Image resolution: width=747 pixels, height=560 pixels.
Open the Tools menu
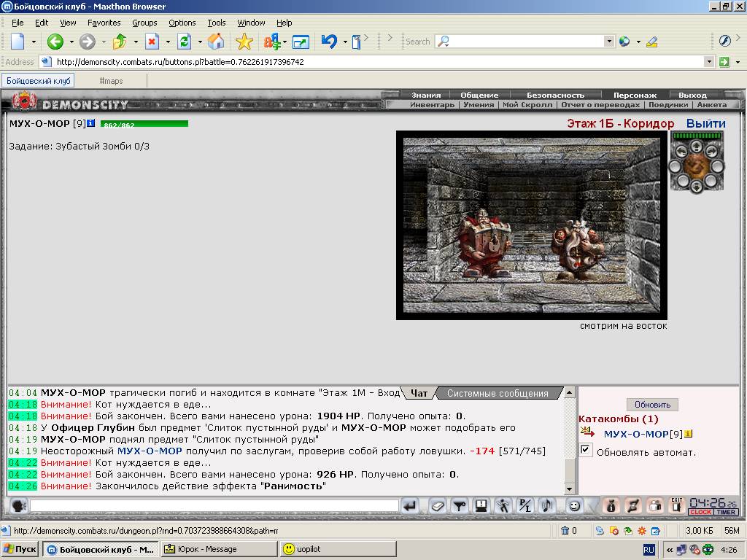point(216,23)
